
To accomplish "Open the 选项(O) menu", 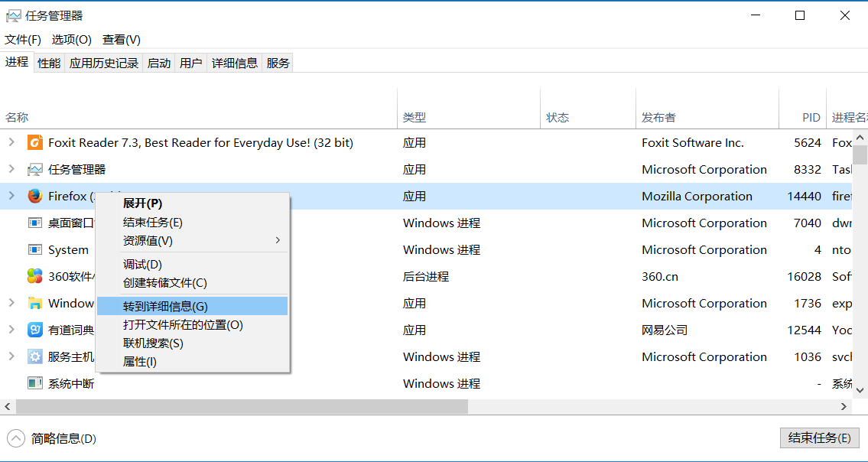I will (x=71, y=40).
